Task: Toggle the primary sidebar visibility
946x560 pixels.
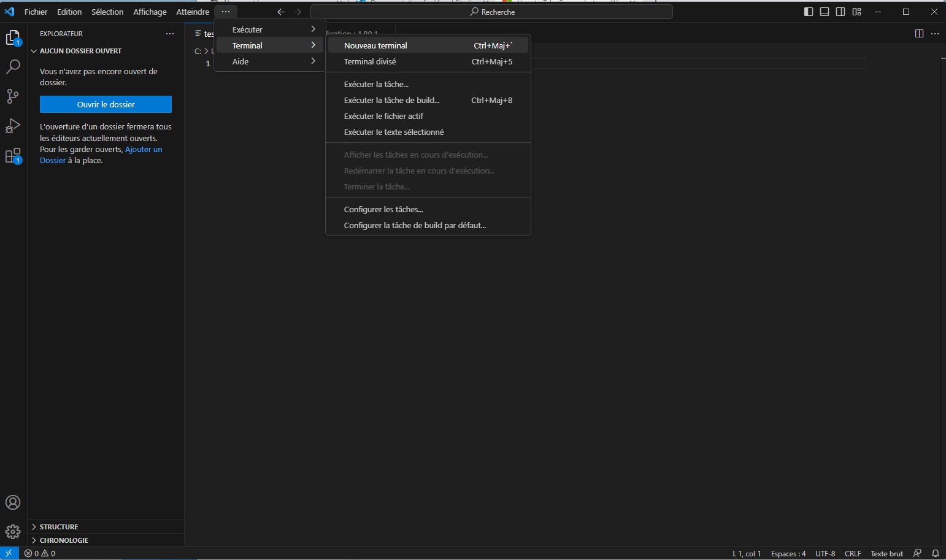Action: pos(809,12)
